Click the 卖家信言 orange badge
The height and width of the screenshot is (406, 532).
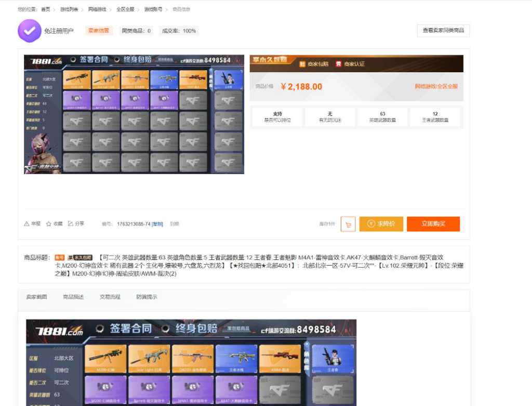(x=99, y=31)
